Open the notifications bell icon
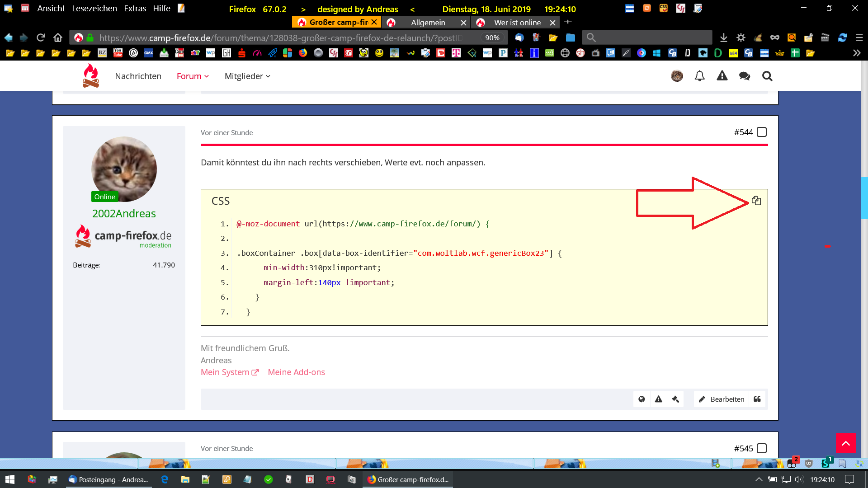This screenshot has width=868, height=488. (x=699, y=76)
